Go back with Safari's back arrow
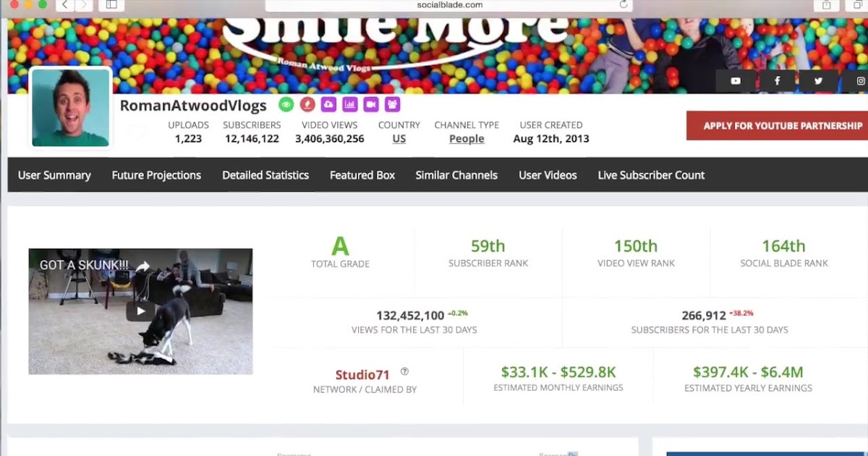This screenshot has height=456, width=868. tap(65, 4)
